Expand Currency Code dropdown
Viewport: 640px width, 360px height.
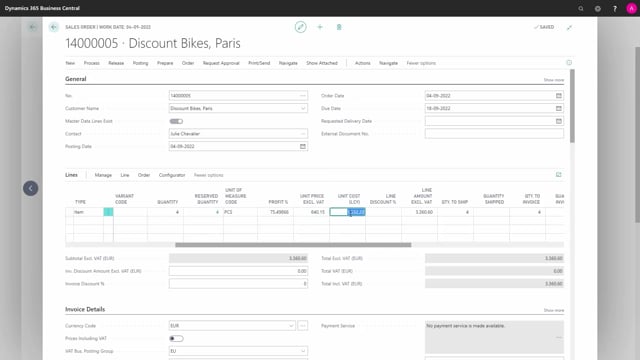tap(291, 326)
